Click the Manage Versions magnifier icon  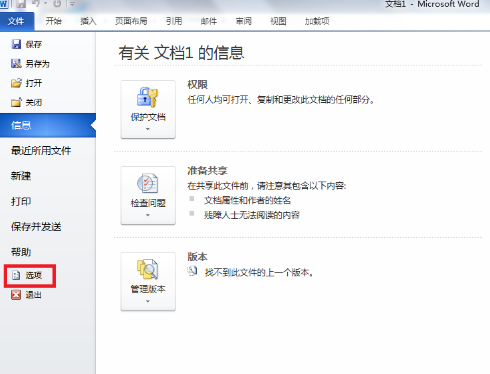[147, 269]
